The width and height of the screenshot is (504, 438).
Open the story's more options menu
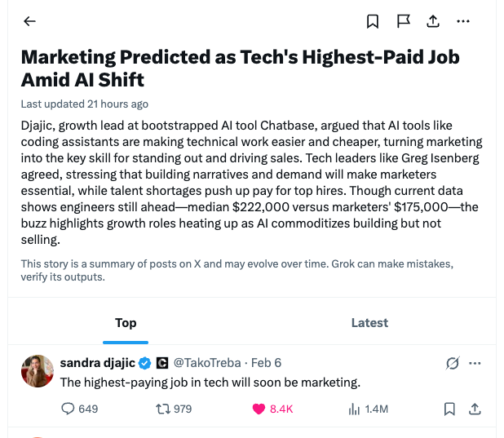click(463, 21)
